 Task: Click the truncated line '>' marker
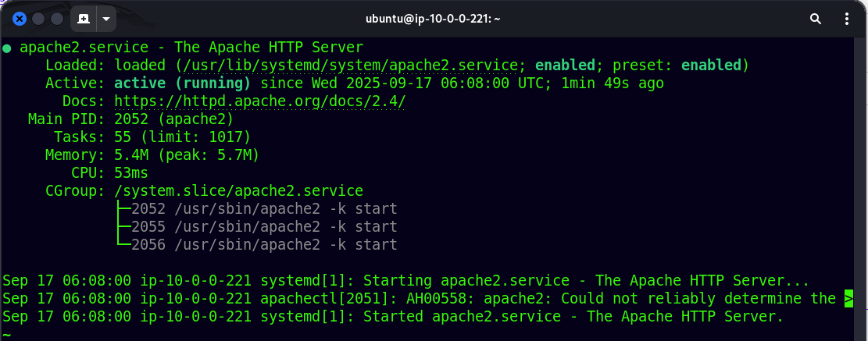[x=848, y=299]
